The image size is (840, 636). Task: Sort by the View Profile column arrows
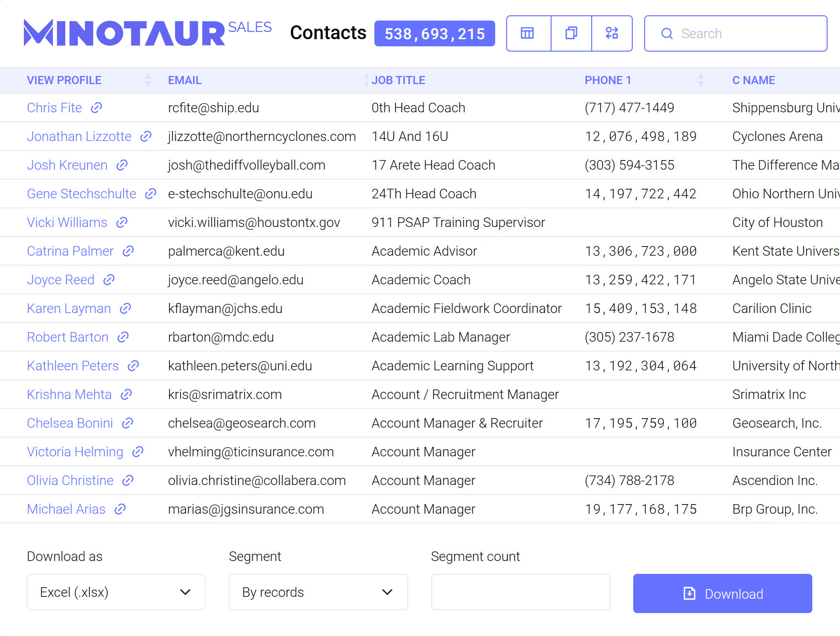[148, 80]
